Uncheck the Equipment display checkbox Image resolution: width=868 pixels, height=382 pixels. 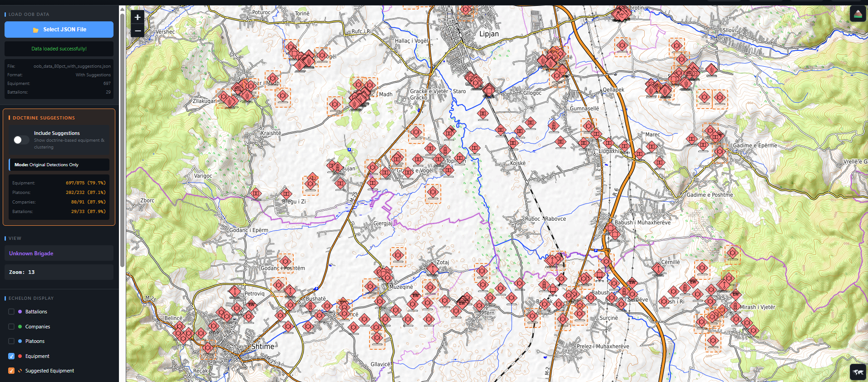[x=11, y=356]
